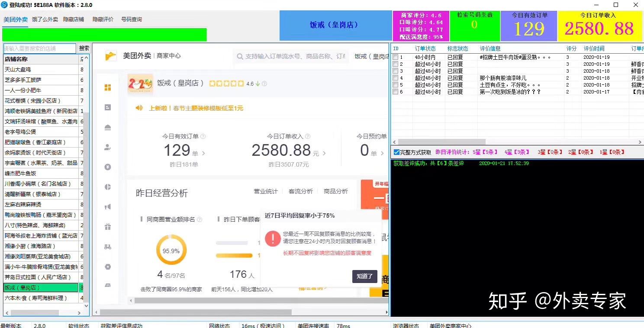Screen dimensions: 644x328
Task: Open the 商品分析 link
Action: [x=336, y=191]
